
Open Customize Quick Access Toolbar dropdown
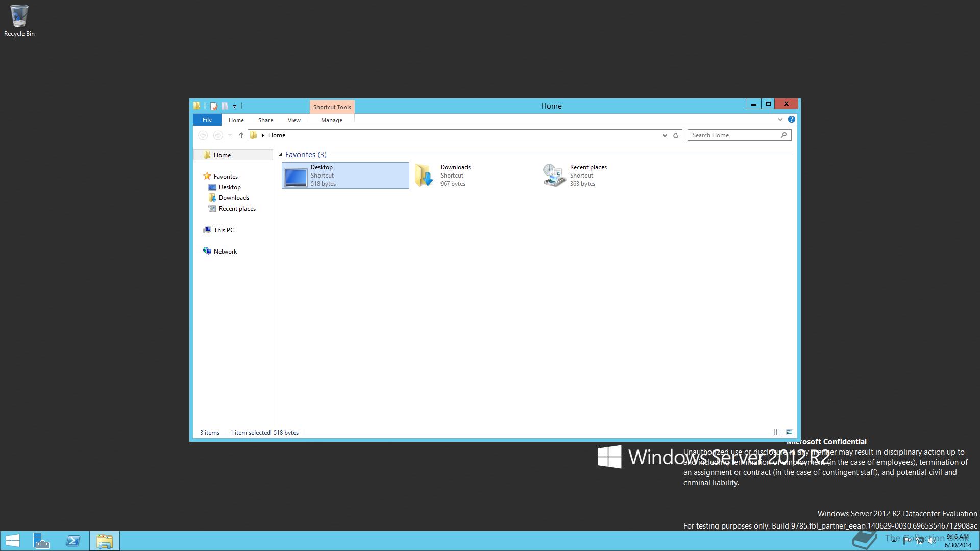click(x=235, y=107)
